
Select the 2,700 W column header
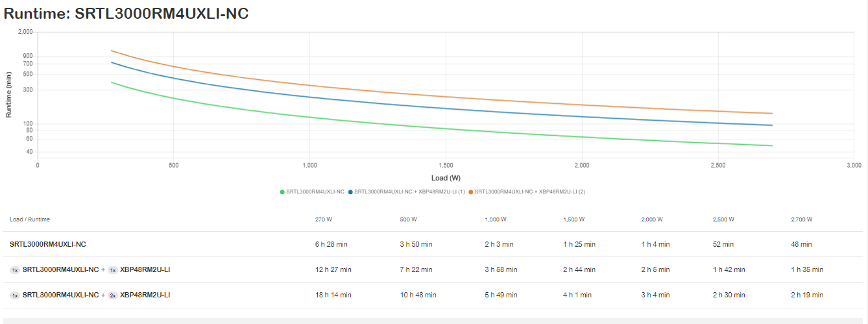(x=801, y=219)
